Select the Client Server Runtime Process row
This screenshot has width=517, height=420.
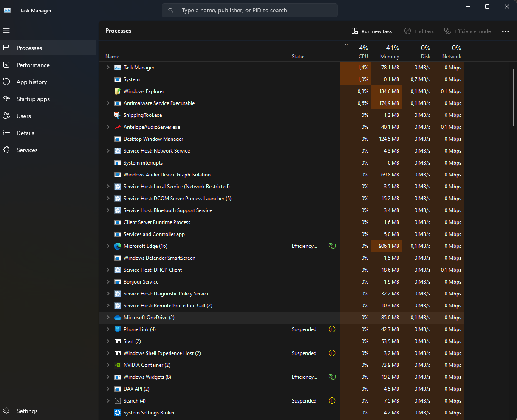click(x=282, y=222)
